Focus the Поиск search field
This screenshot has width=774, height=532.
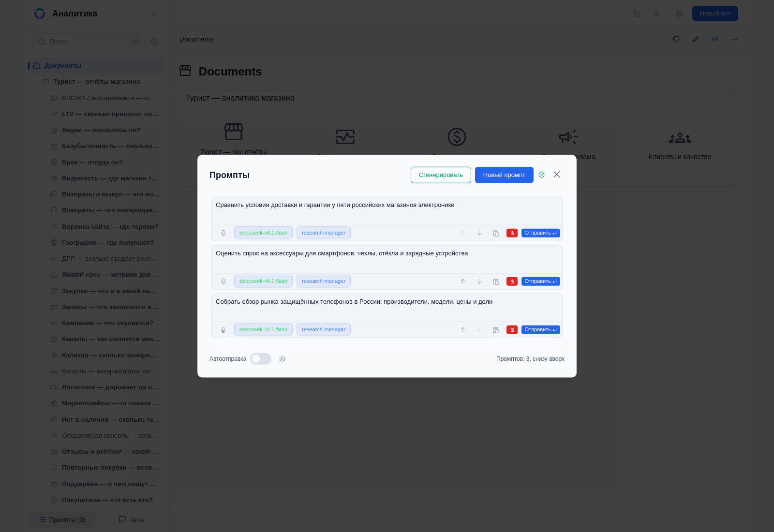coord(89,42)
